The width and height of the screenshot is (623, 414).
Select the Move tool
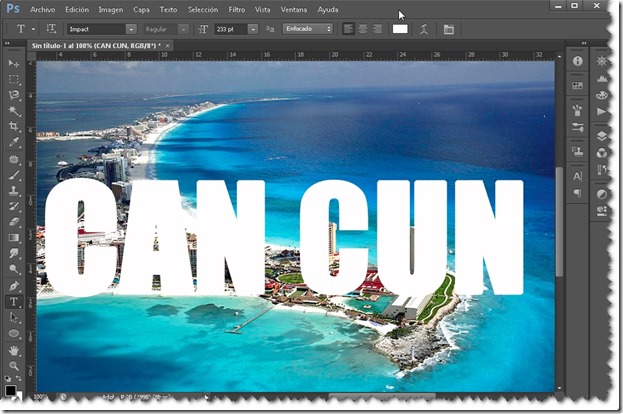14,64
